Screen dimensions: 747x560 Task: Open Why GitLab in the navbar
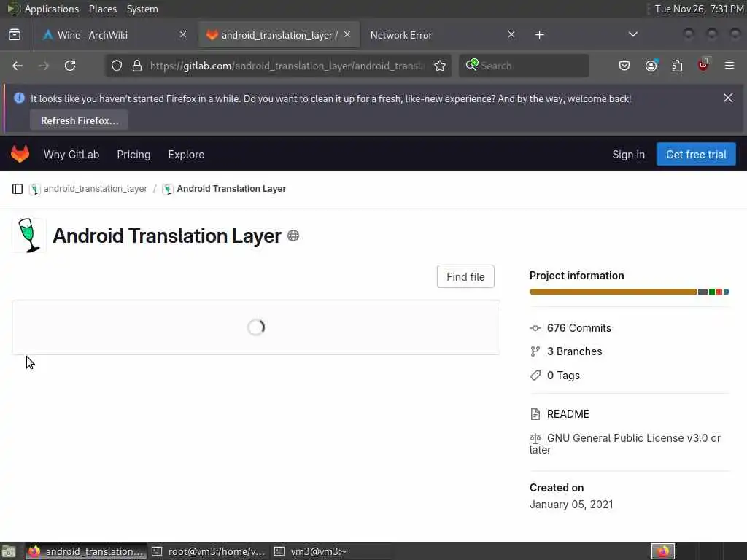pos(71,155)
